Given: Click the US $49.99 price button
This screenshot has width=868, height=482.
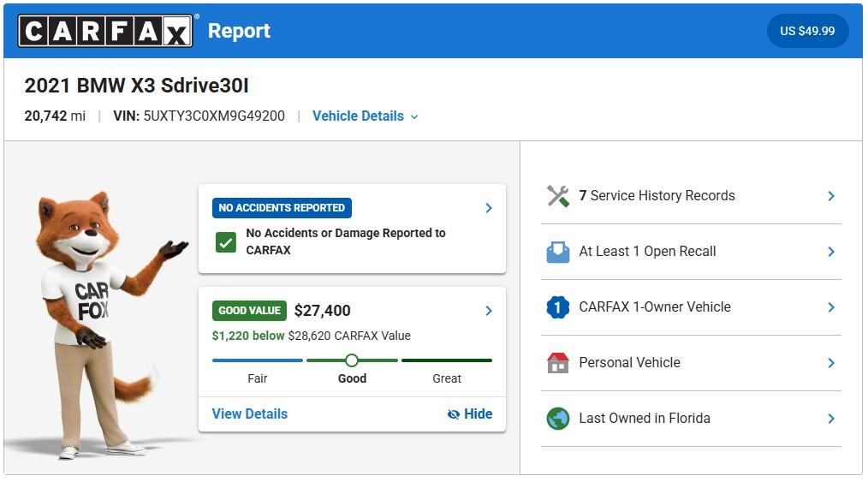Looking at the screenshot, I should point(807,31).
